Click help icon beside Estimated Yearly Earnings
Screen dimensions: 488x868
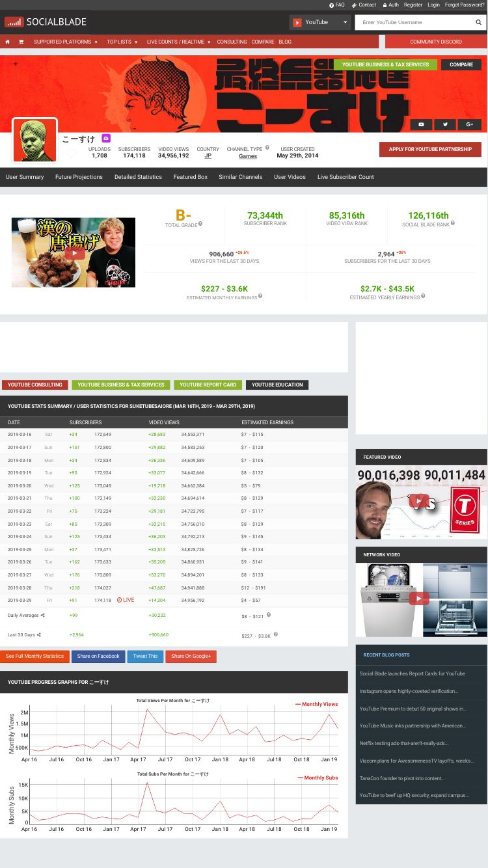(424, 296)
